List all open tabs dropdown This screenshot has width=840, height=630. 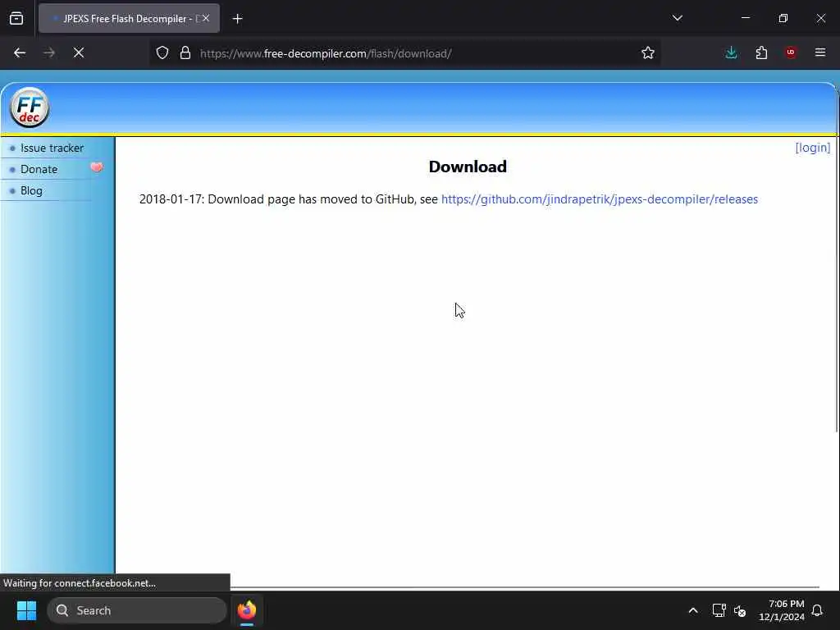point(678,19)
